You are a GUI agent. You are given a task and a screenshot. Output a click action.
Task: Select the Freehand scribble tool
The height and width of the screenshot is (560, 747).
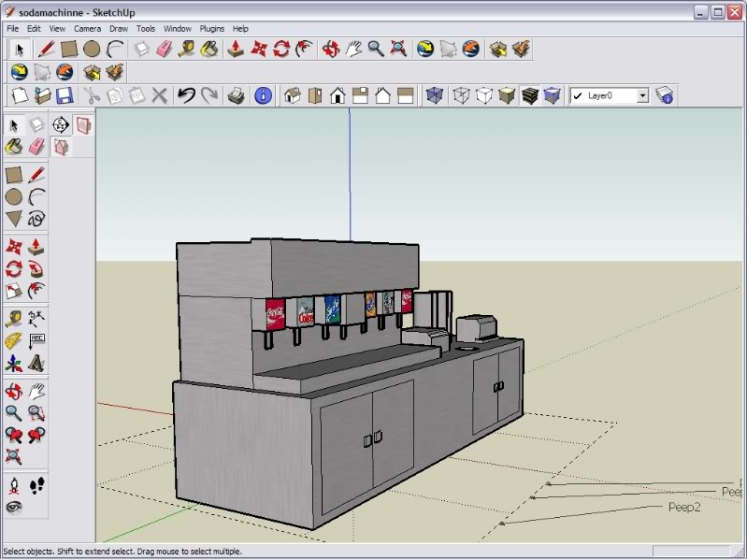[x=36, y=219]
